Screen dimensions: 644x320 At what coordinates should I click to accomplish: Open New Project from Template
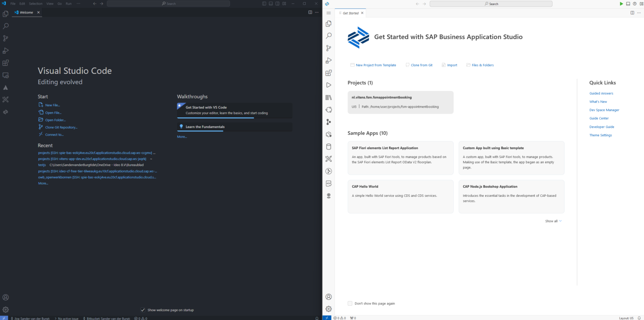375,65
